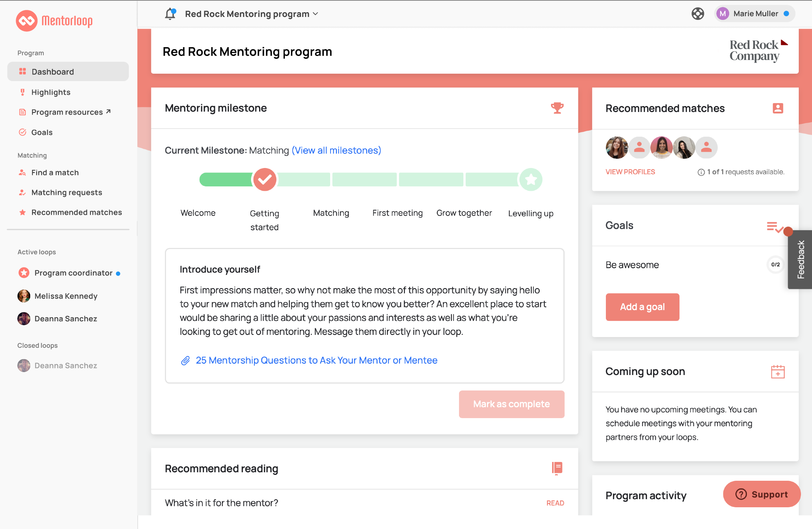
Task: Click the 0/2 goal progress circle
Action: point(776,264)
